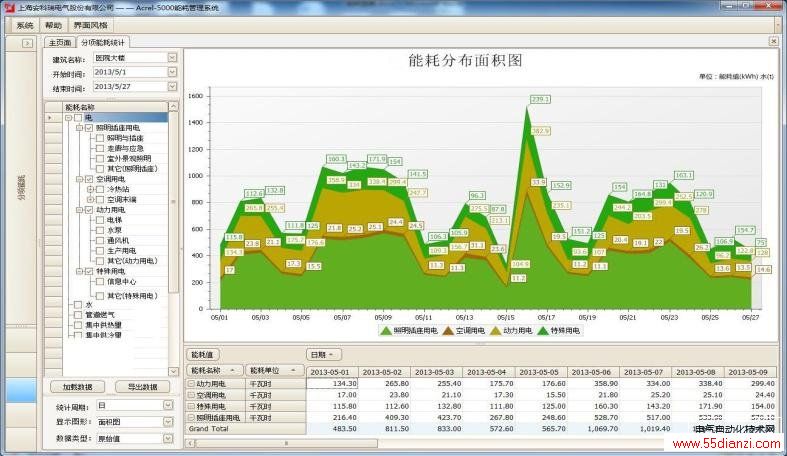
Task: Check the 电梯 checkbox
Action: [x=99, y=220]
